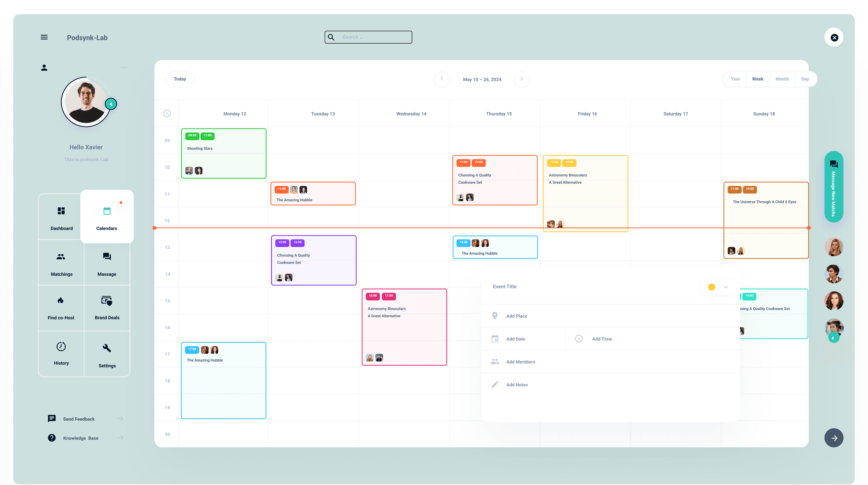Click the Today button on calendar

tap(179, 79)
